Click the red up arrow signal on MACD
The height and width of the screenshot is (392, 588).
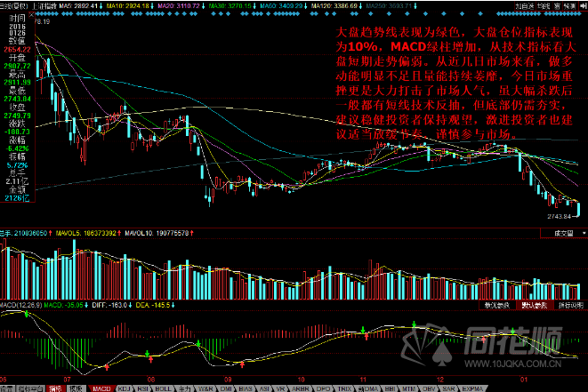(107, 364)
